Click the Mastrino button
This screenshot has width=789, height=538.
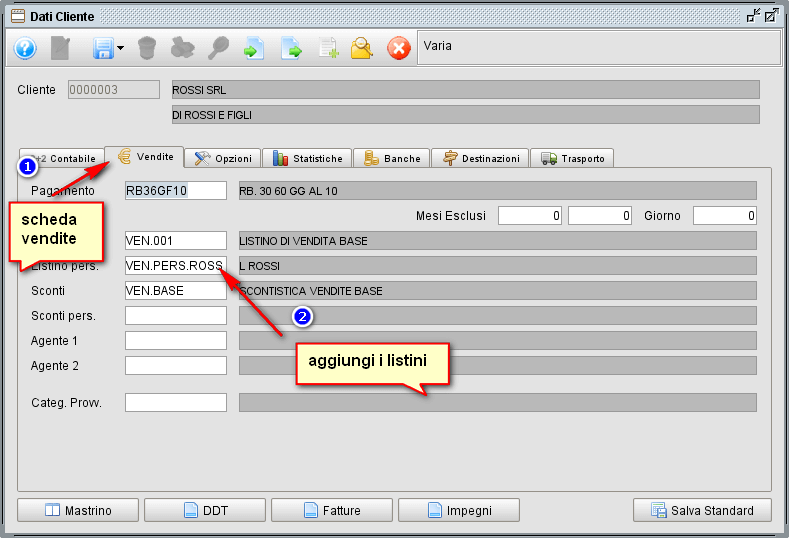[78, 510]
